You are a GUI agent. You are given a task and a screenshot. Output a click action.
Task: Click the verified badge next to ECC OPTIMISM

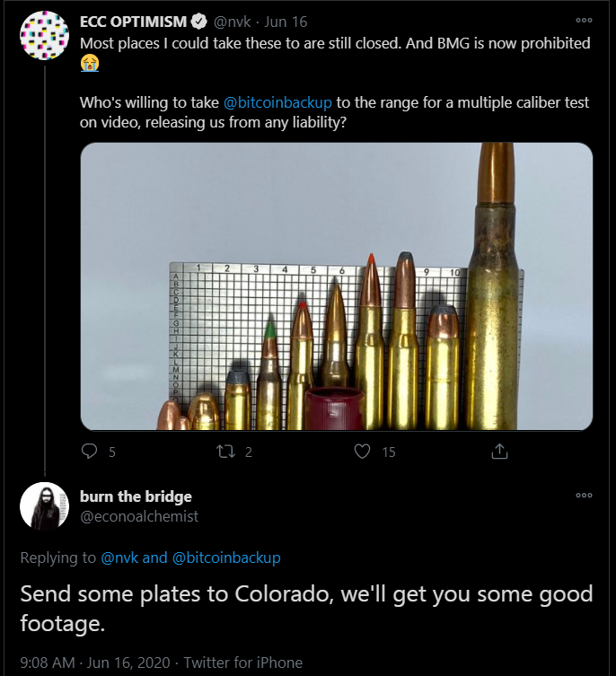201,22
